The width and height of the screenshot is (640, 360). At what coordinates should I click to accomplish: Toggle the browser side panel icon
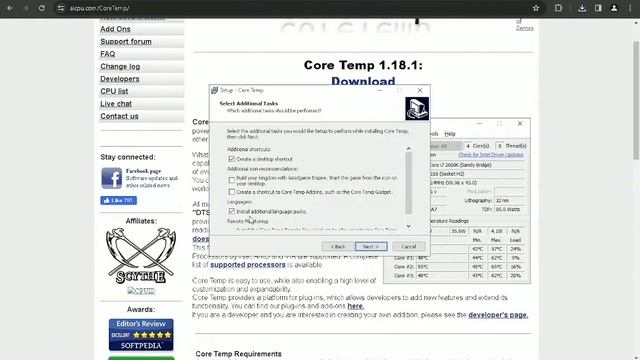click(598, 8)
